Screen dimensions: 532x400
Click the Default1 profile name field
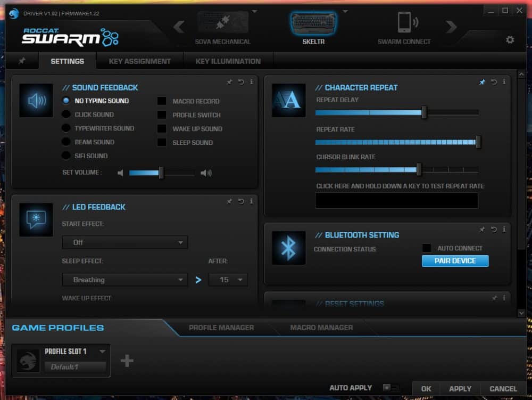coord(76,367)
